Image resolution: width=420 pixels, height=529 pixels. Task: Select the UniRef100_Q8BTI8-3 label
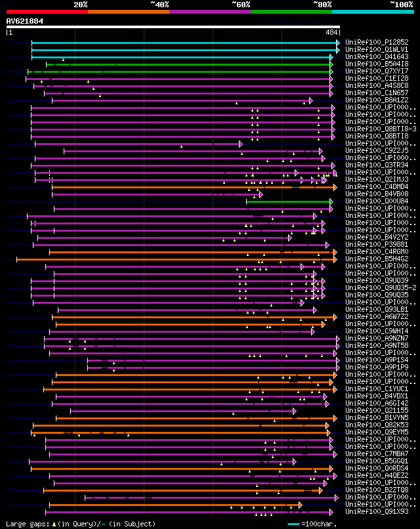[381, 129]
